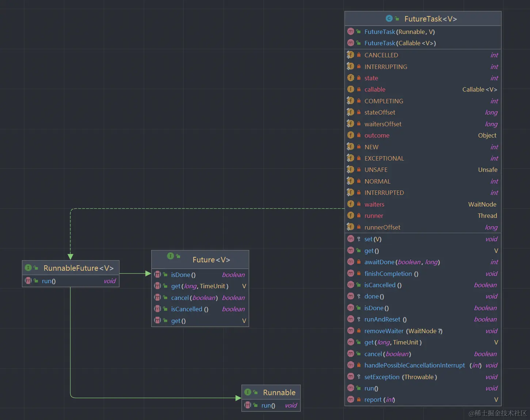Click the void return type of RunnableFuture run()
530x420 pixels.
click(x=110, y=281)
